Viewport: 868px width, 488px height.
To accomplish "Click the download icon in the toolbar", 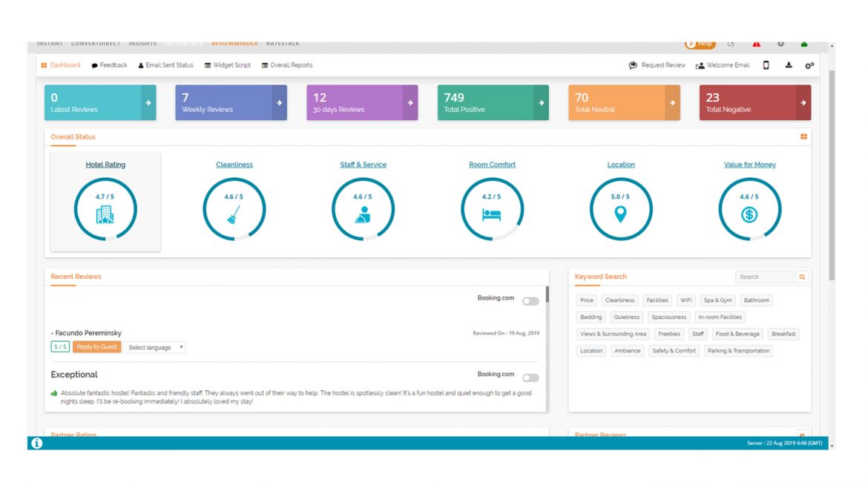I will (x=789, y=65).
